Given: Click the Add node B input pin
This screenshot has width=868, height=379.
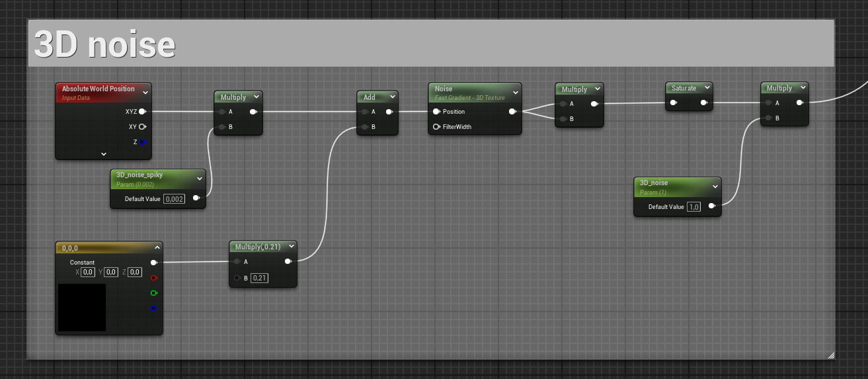Looking at the screenshot, I should pyautogui.click(x=364, y=126).
